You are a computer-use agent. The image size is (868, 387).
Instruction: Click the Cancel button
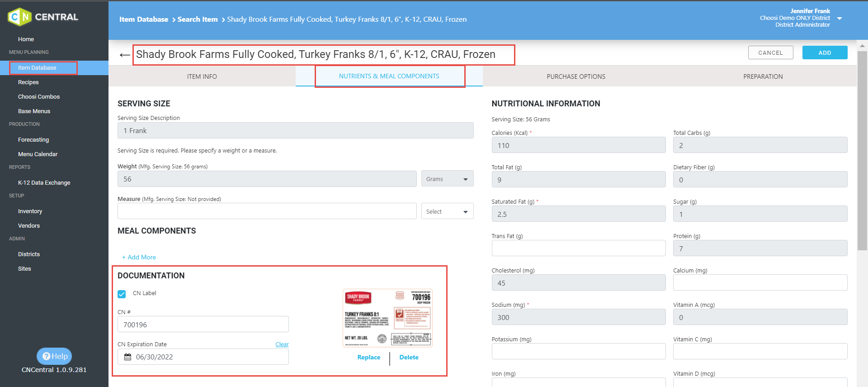tap(770, 53)
